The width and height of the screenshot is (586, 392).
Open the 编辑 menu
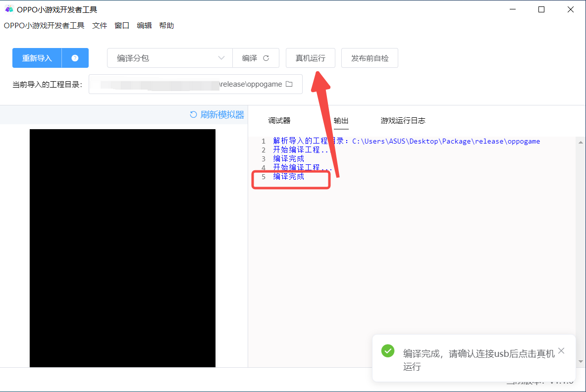pyautogui.click(x=144, y=26)
